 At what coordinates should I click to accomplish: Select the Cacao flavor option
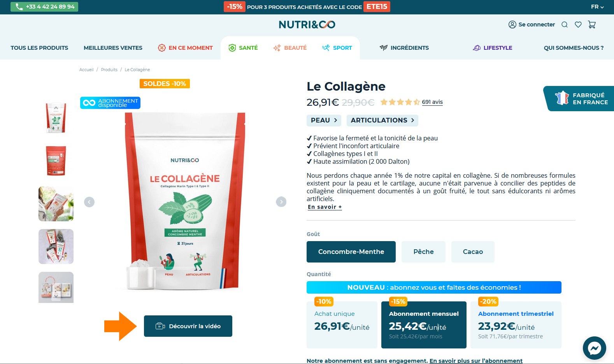click(473, 252)
